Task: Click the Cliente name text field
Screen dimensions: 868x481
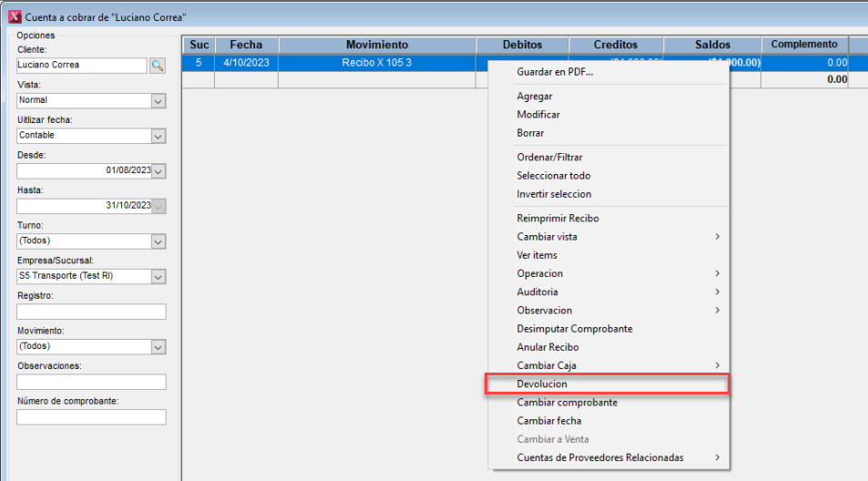Action: (81, 66)
